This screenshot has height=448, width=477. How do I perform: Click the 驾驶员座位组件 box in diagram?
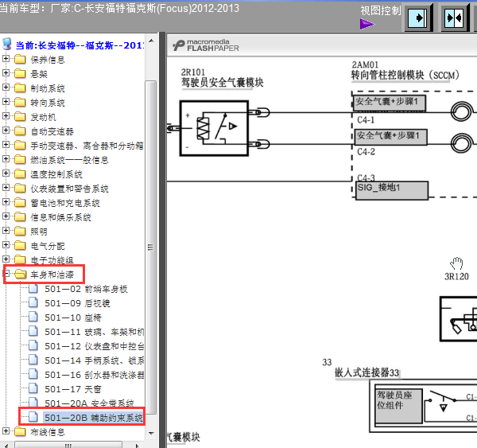tap(398, 405)
